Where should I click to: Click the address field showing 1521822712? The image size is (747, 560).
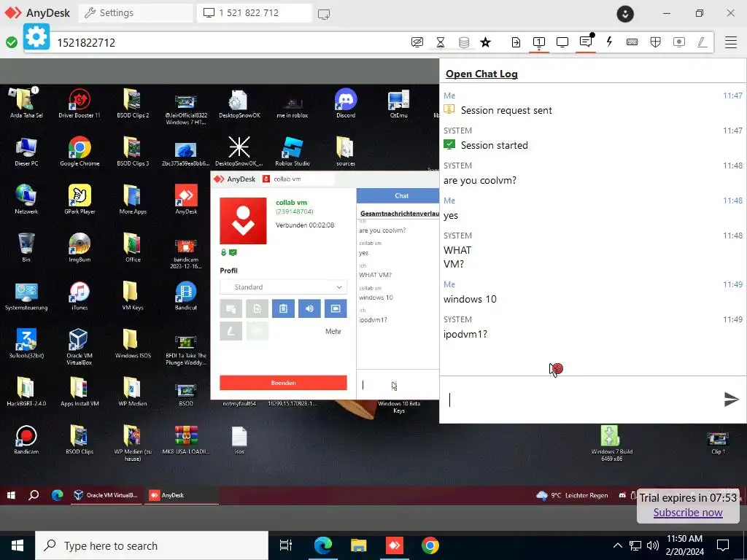[x=228, y=42]
